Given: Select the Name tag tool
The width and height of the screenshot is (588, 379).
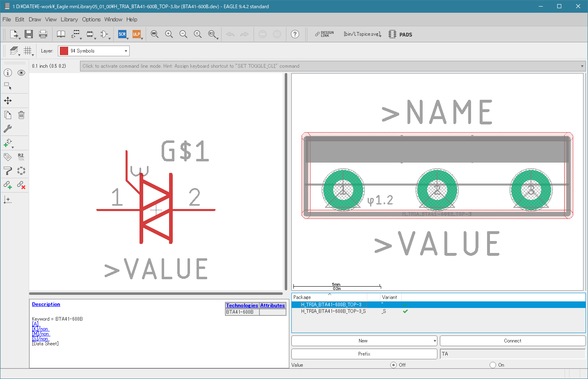Looking at the screenshot, I should click(8, 157).
